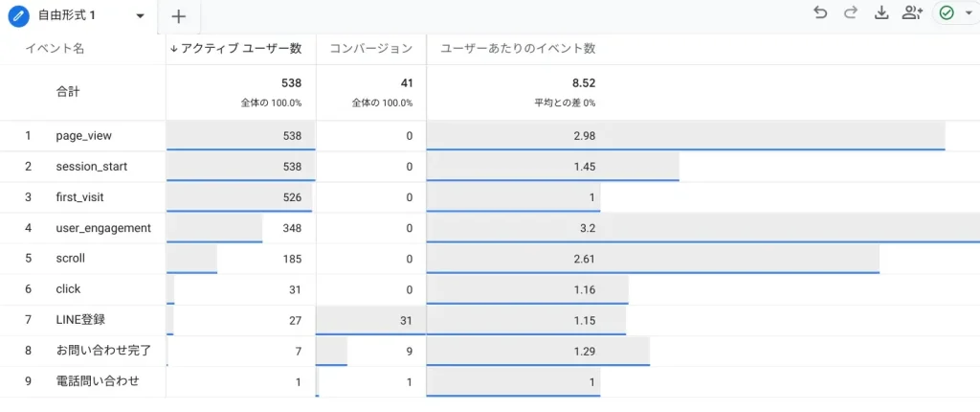The width and height of the screenshot is (980, 412).
Task: Click the イベント名 column header
Action: 55,49
